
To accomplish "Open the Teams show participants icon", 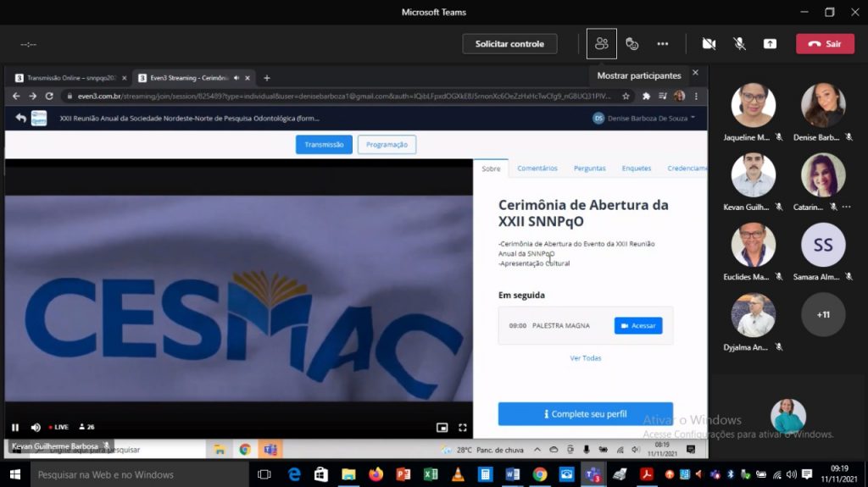I will [601, 44].
